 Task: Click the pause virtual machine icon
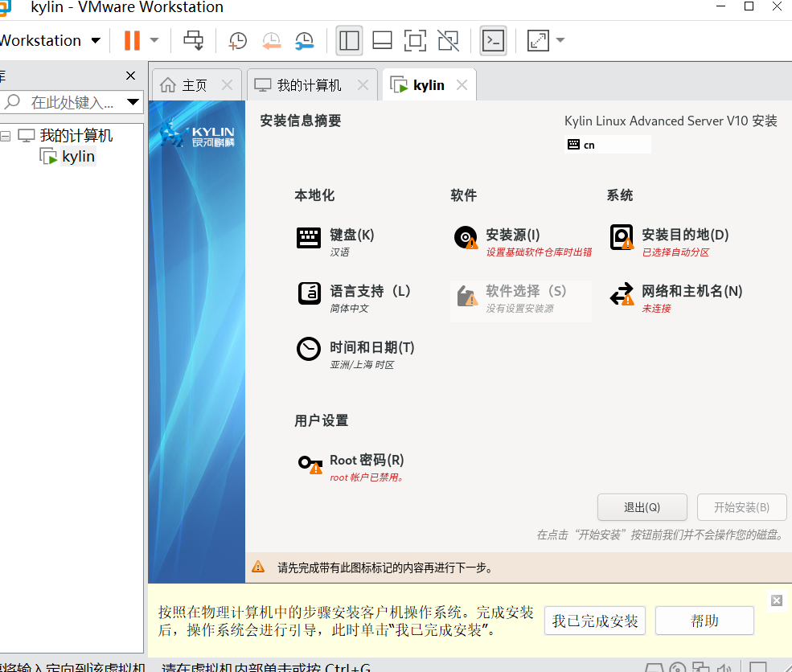(x=132, y=40)
